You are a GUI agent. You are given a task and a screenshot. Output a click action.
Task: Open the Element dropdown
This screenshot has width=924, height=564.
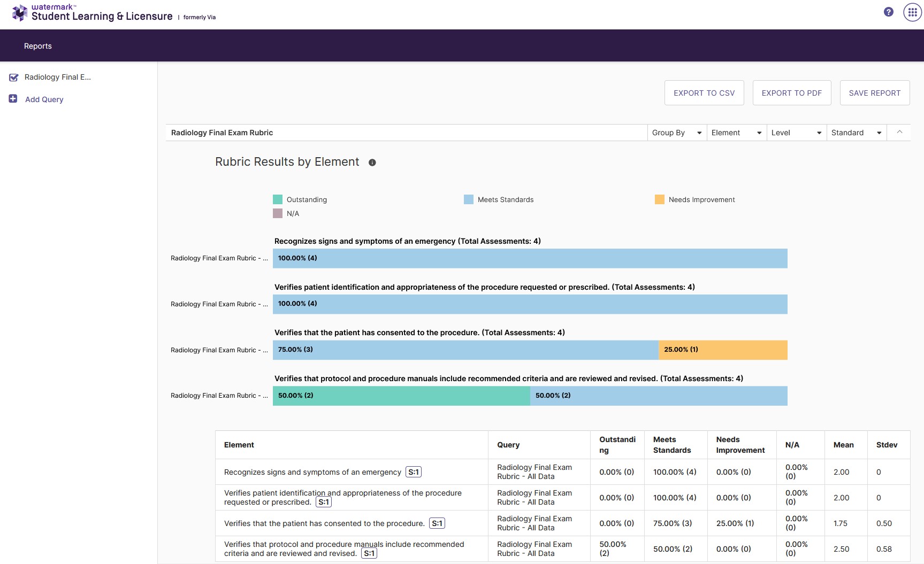click(x=737, y=133)
